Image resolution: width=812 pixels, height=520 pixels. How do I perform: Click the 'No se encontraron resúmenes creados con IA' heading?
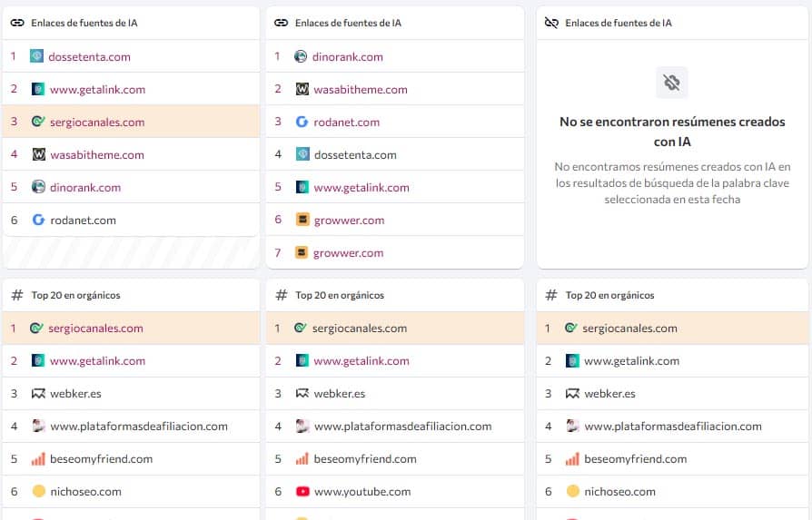(672, 132)
